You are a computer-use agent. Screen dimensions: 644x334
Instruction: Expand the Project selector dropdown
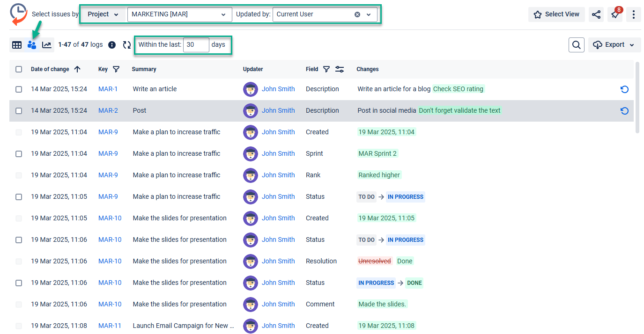tap(104, 15)
